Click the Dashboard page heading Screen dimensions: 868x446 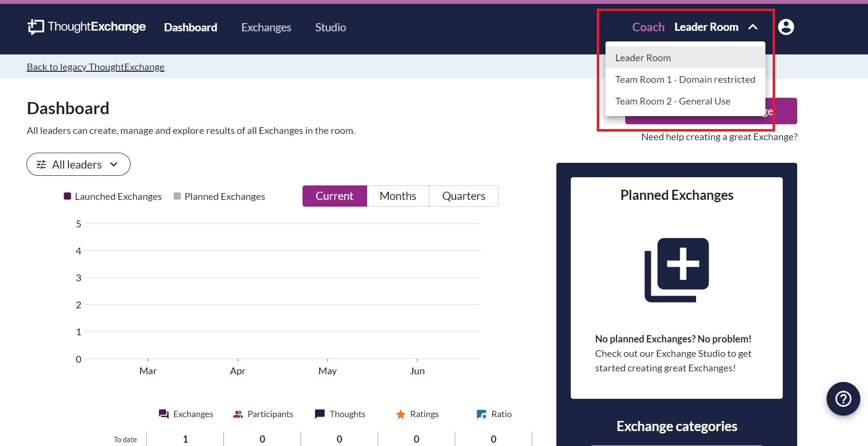[68, 108]
